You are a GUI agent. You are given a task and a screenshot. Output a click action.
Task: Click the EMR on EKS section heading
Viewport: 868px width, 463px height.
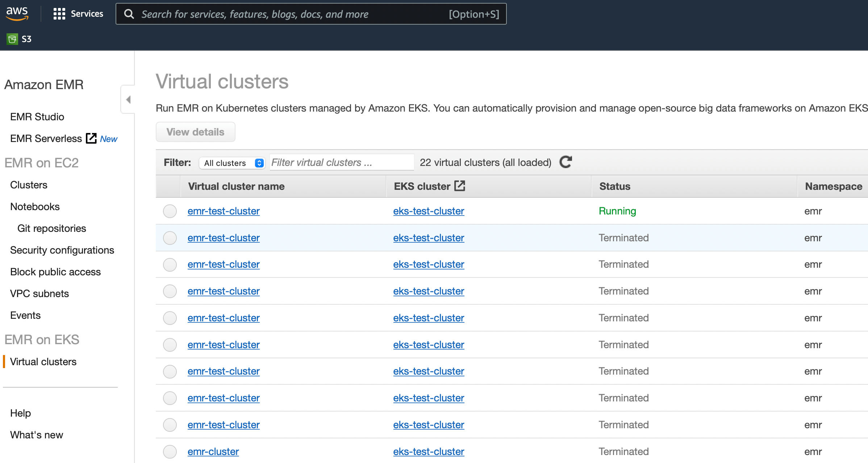click(x=42, y=339)
